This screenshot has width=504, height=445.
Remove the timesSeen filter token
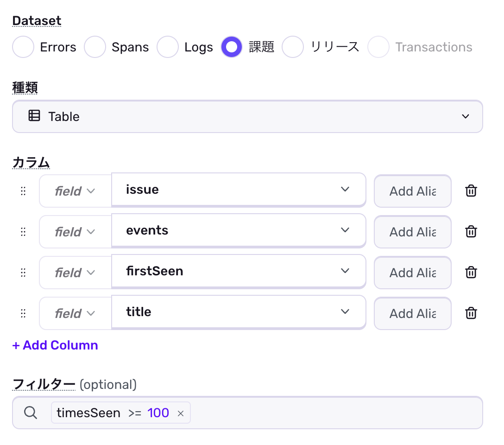181,413
